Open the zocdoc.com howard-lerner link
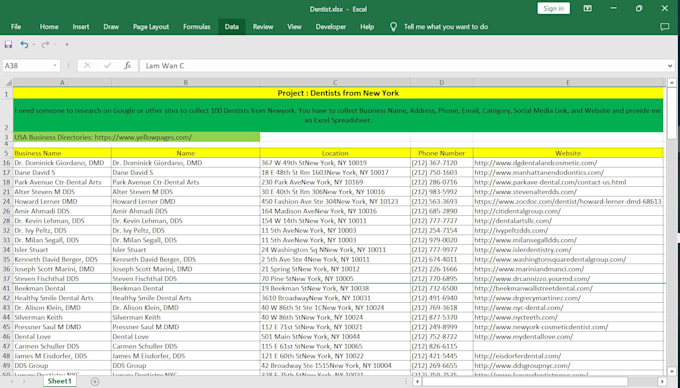 pyautogui.click(x=568, y=202)
